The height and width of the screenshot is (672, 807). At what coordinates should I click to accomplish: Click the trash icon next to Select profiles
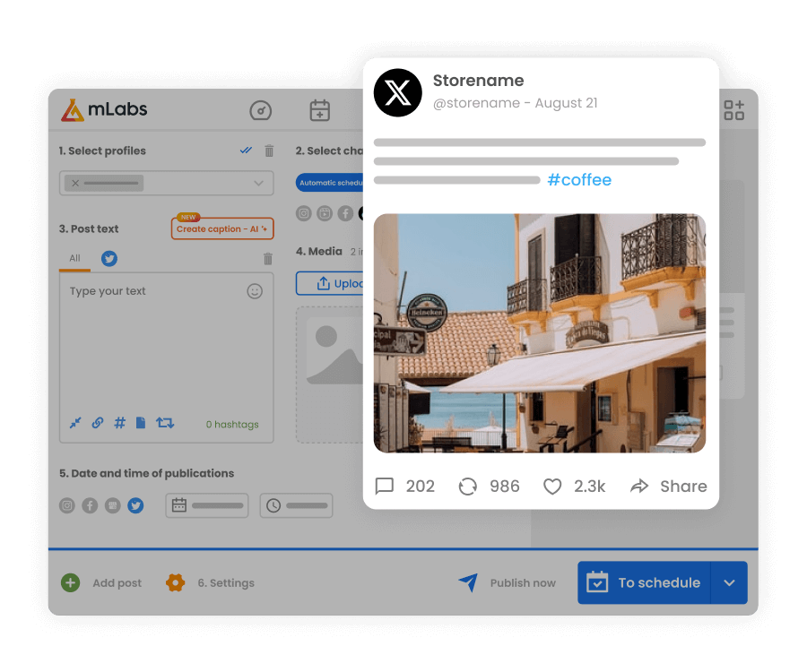268,151
